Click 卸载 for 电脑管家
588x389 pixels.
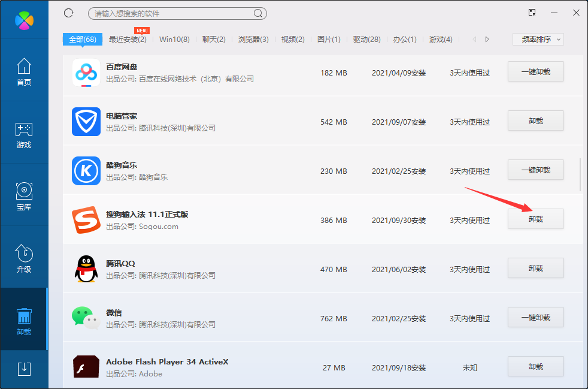[536, 120]
